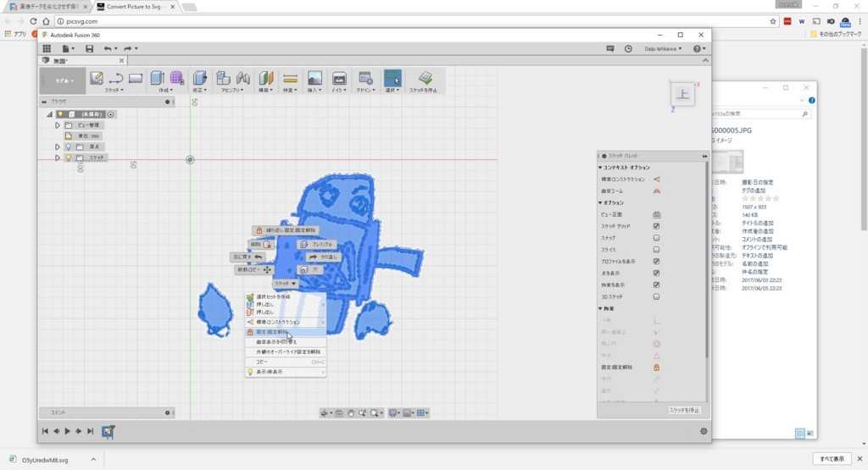Open the Create ribbon dropdown

pos(165,90)
